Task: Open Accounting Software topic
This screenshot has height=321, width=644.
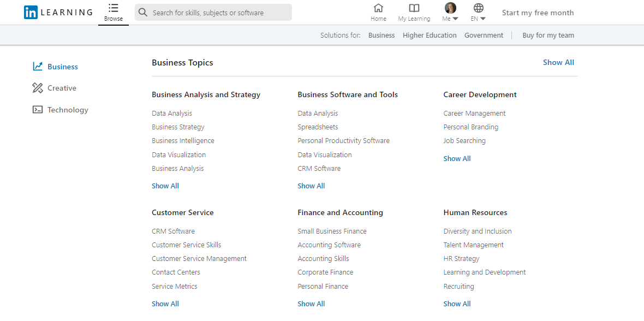Action: [330, 245]
